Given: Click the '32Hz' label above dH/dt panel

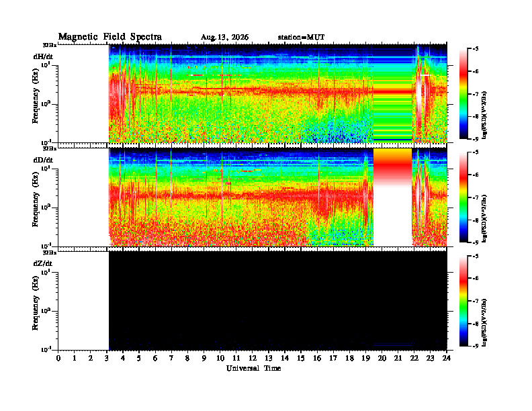Looking at the screenshot, I should click(50, 45).
